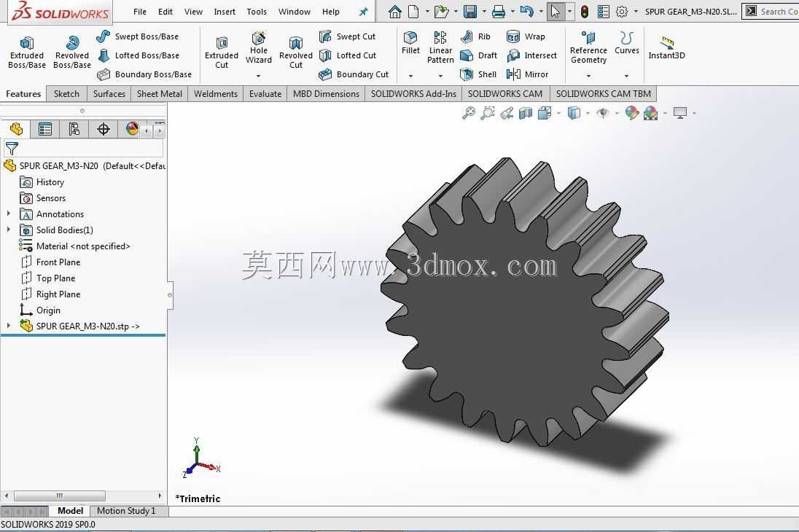Image resolution: width=799 pixels, height=532 pixels.
Task: Select the Lofted Cut feature
Action: [348, 55]
